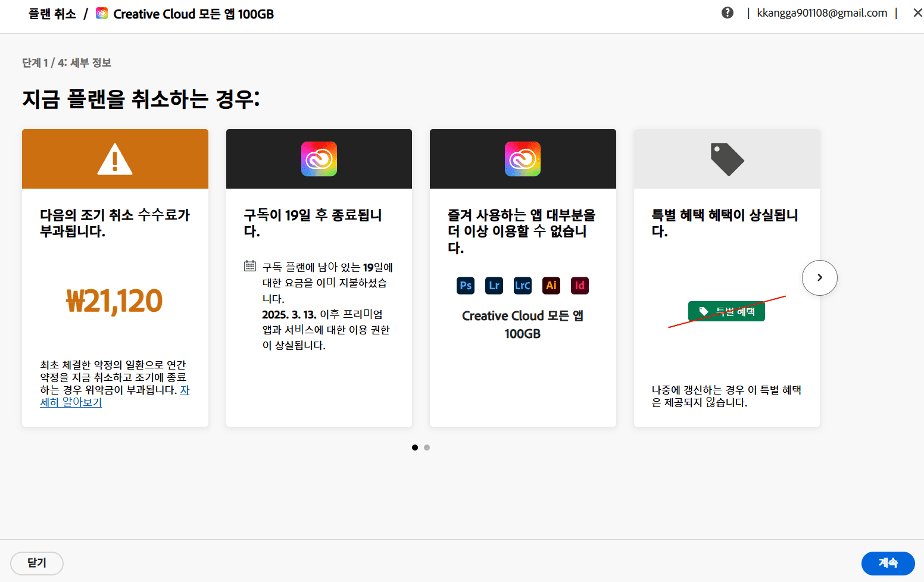Click the Creative Cloud icon on 즐겨 사용하는 앱 card
Viewport: 924px width, 582px height.
pos(523,159)
